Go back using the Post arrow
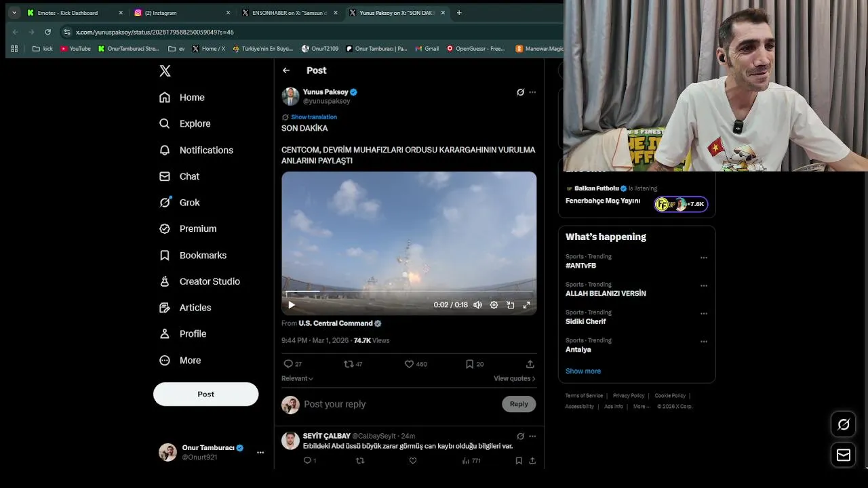Screen dimensions: 868x488 click(x=286, y=70)
